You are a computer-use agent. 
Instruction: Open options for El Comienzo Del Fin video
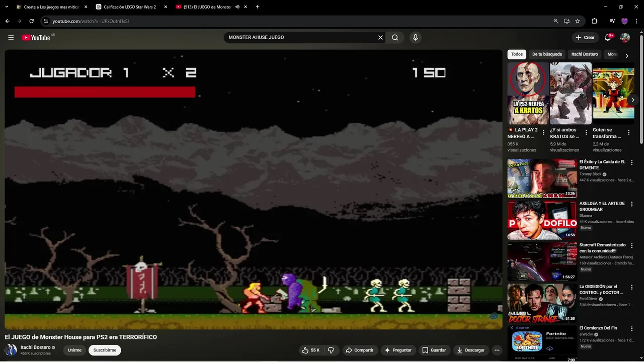pos(632,329)
